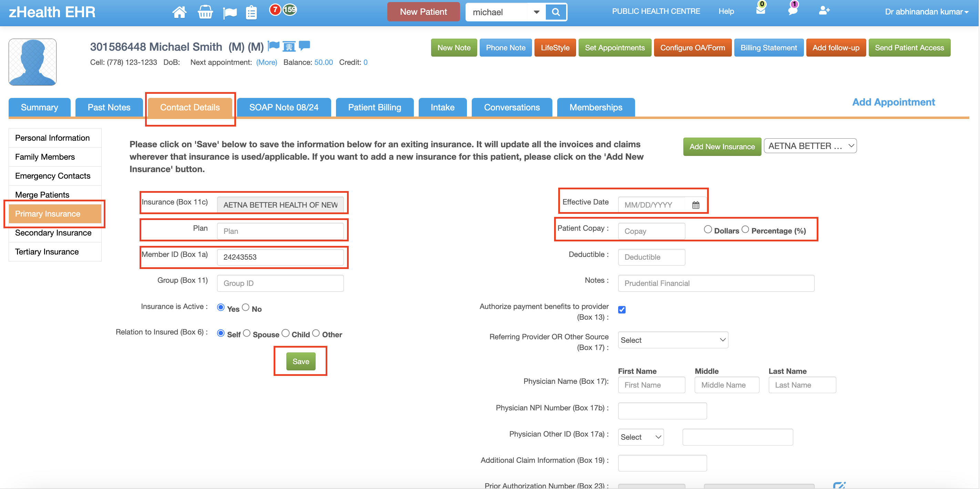Image resolution: width=980 pixels, height=489 pixels.
Task: Select Emergency Contacts in sidebar
Action: (55, 176)
